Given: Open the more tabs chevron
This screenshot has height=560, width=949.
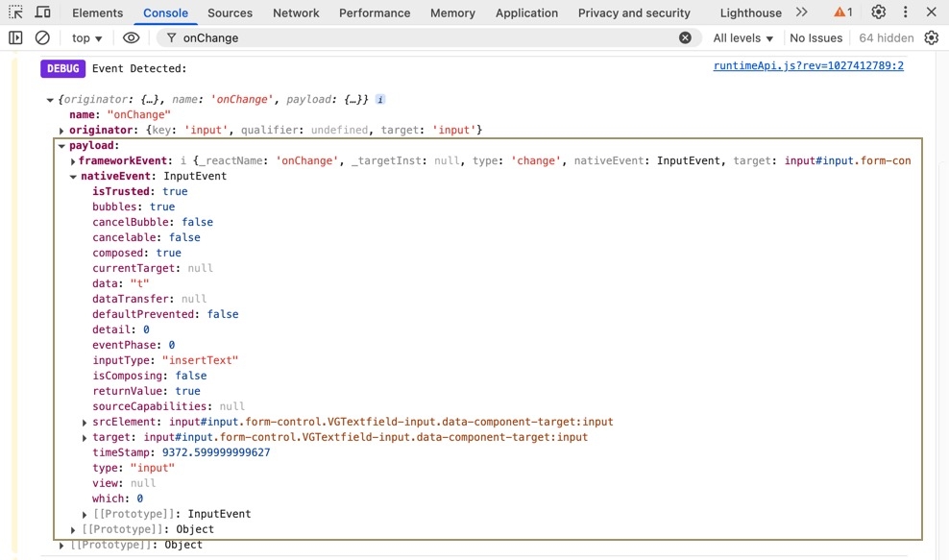Looking at the screenshot, I should coord(801,12).
